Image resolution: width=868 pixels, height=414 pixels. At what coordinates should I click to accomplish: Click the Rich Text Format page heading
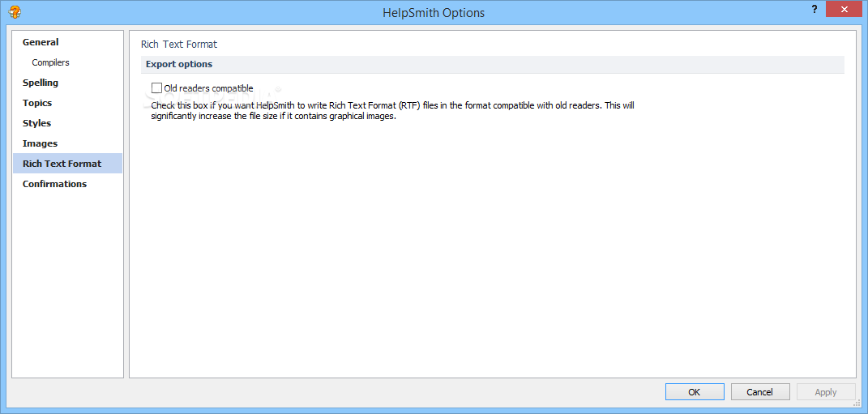[x=179, y=45]
